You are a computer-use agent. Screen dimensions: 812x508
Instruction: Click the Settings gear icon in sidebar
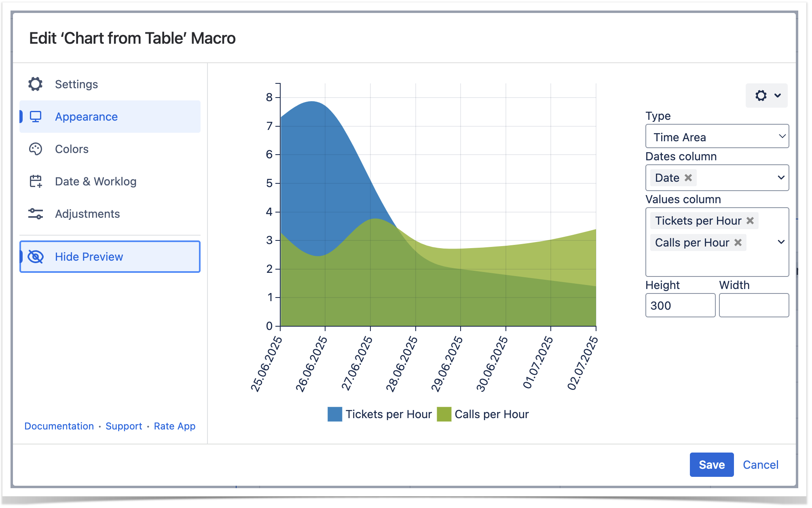pyautogui.click(x=36, y=84)
